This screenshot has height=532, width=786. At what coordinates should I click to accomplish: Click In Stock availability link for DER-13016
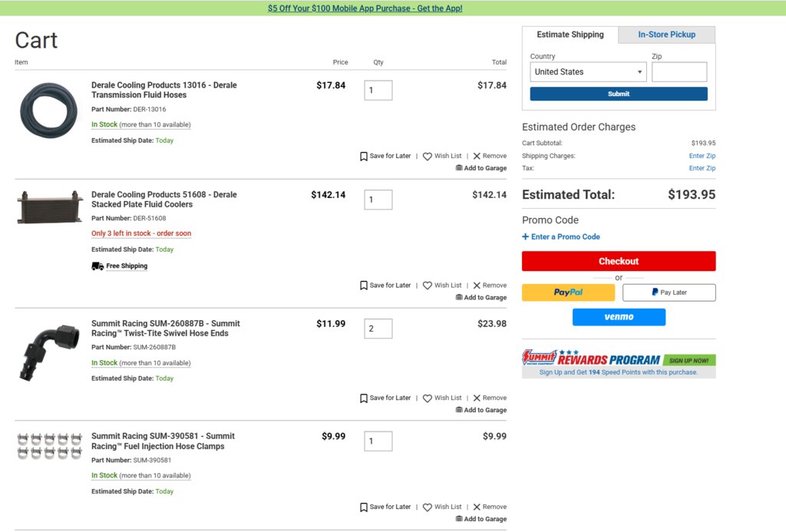point(141,124)
